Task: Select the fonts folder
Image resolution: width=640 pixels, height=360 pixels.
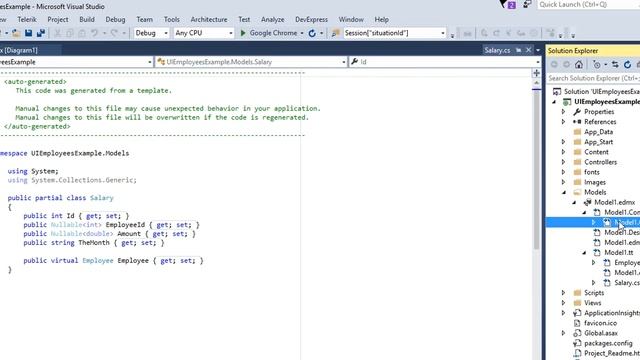Action: click(591, 172)
